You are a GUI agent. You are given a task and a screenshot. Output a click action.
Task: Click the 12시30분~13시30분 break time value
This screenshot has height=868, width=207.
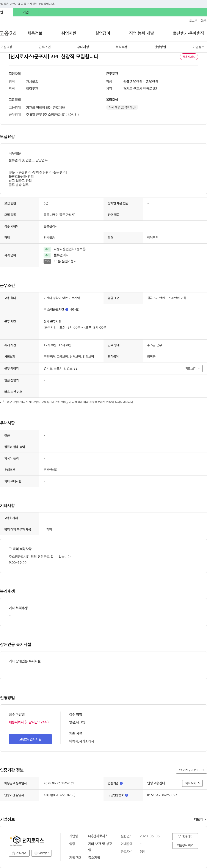57,345
